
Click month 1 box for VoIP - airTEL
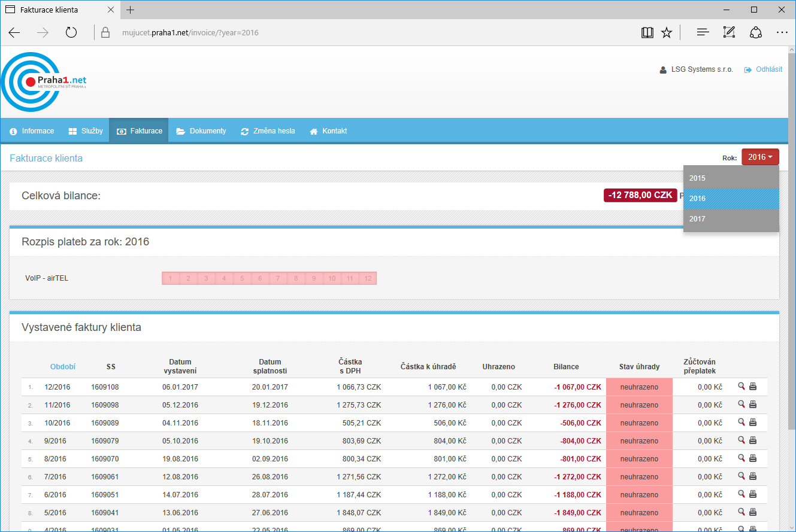[171, 278]
